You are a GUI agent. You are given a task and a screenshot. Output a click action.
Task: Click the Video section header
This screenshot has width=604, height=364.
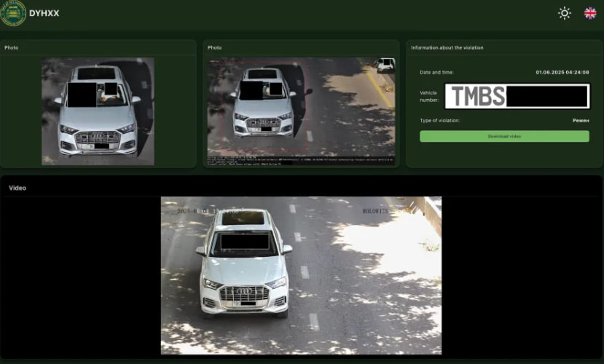pyautogui.click(x=17, y=188)
